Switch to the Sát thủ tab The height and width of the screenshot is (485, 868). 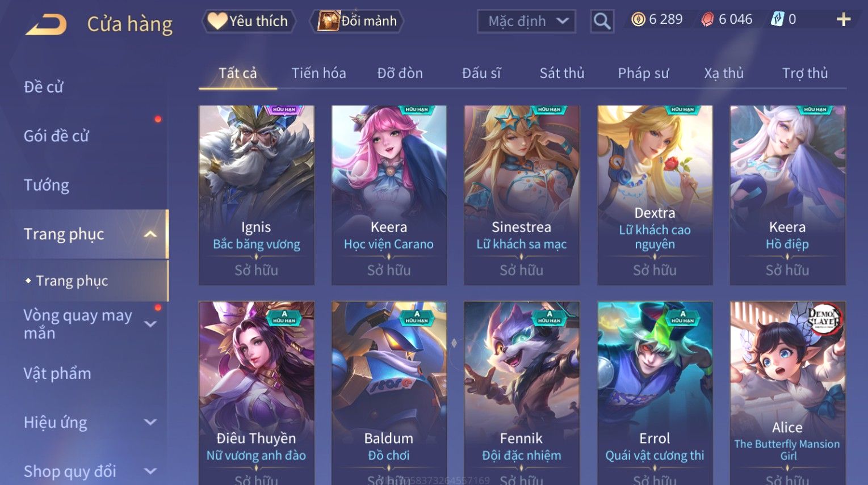[x=561, y=73]
